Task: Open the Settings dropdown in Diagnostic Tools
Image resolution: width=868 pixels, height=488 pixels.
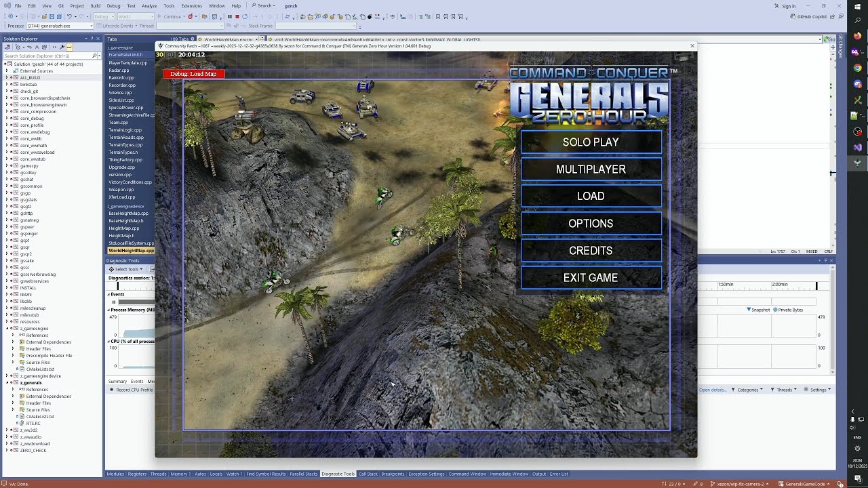Action: [818, 390]
